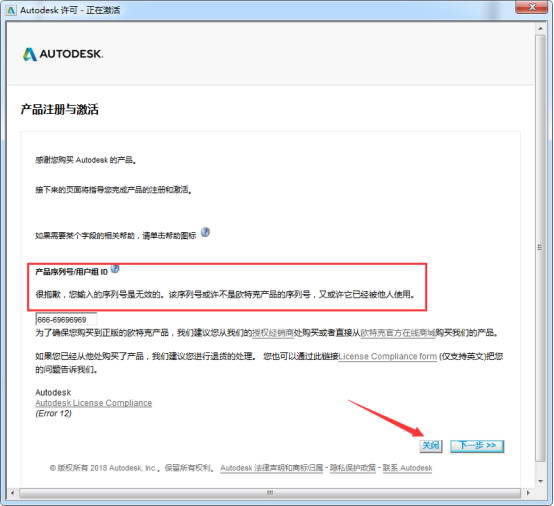Click the horizontal scrollbar right arrow
The image size is (554, 506).
coord(528,493)
